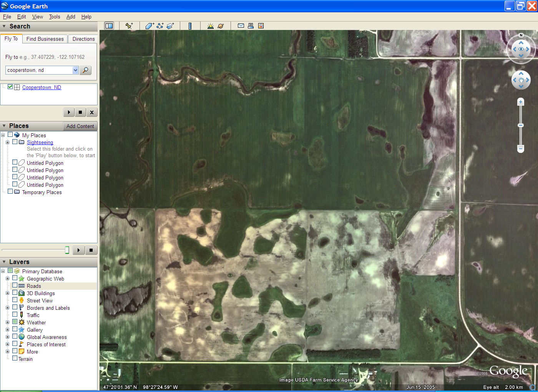Open the File menu
Viewport: 538px width, 392px height.
coord(7,17)
